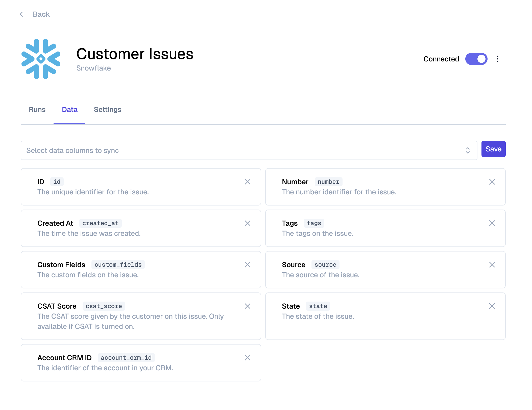This screenshot has width=532, height=410.
Task: Select the Data tab
Action: coord(69,109)
